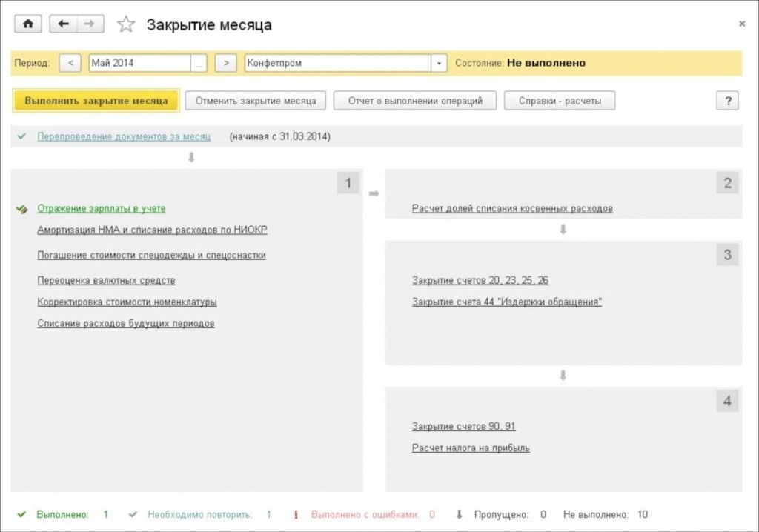Click red exclamation icon in legend
The image size is (759, 532).
point(296,514)
